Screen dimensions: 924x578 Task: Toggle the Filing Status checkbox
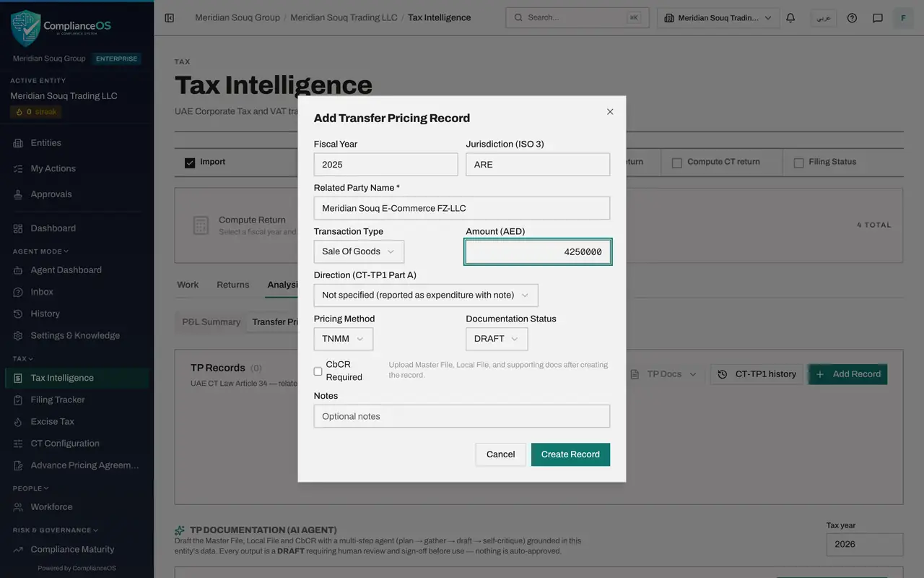(798, 163)
